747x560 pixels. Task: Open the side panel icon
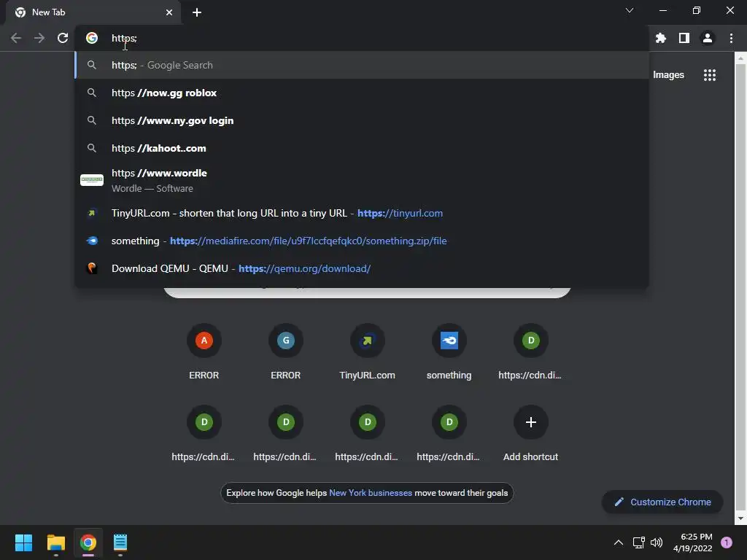[x=684, y=38]
